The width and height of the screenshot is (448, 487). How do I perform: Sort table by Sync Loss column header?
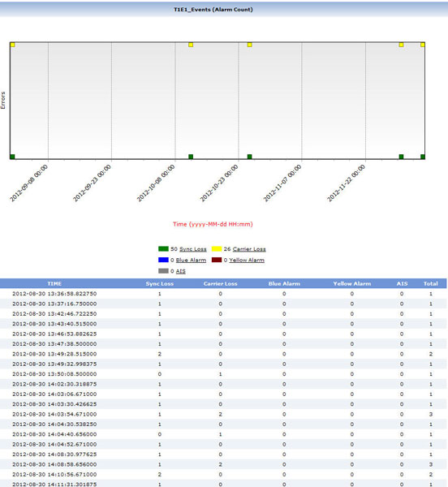pos(160,283)
